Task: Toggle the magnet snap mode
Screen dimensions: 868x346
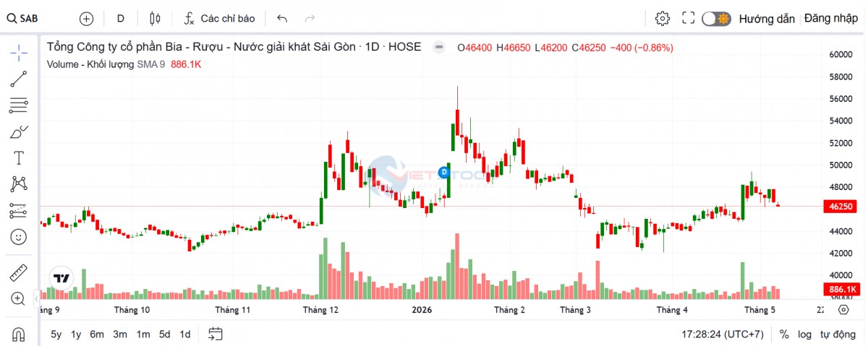Action: click(x=19, y=334)
